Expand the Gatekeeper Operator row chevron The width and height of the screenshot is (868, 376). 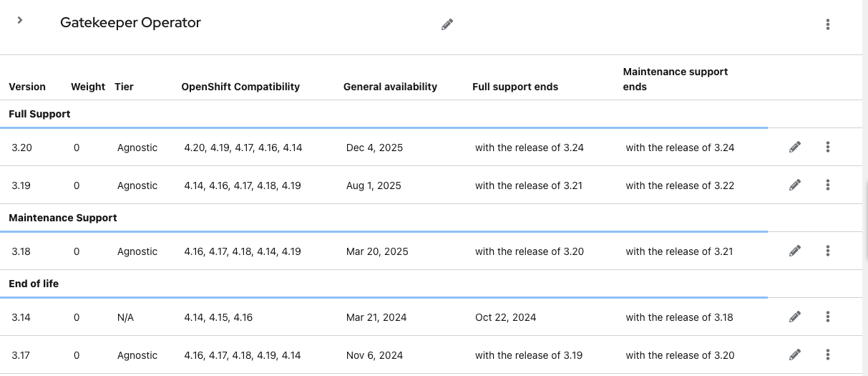[20, 21]
